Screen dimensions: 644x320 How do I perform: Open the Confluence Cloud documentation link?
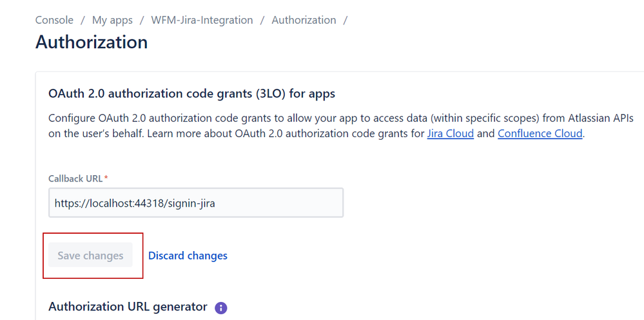(540, 133)
